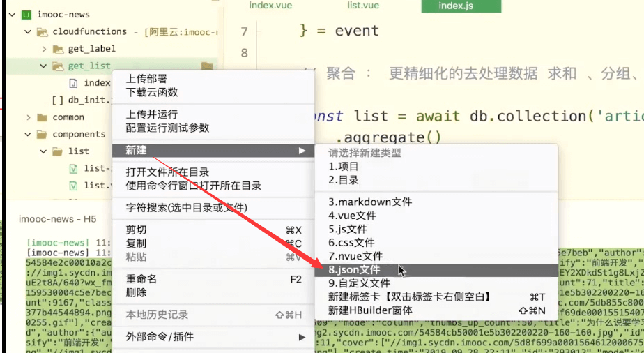Click the vue icon beside list-

click(73, 169)
